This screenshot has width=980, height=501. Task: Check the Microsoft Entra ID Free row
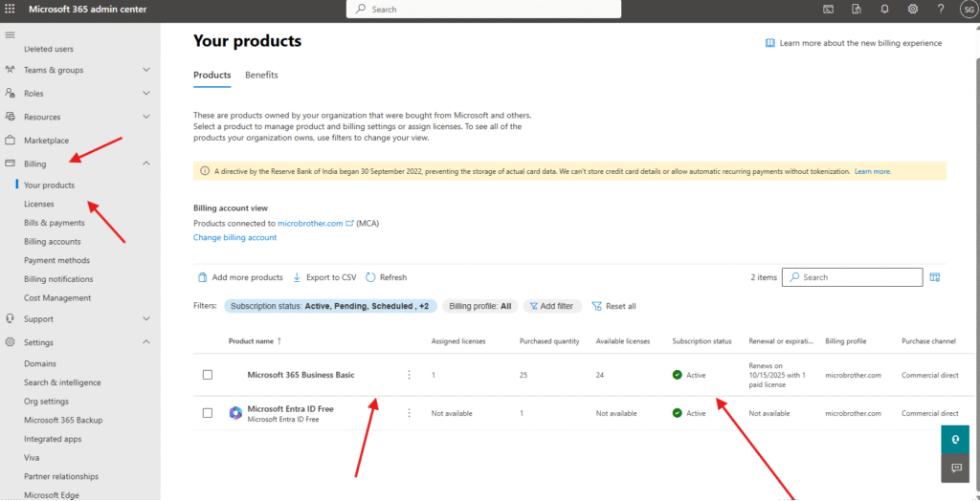click(208, 413)
